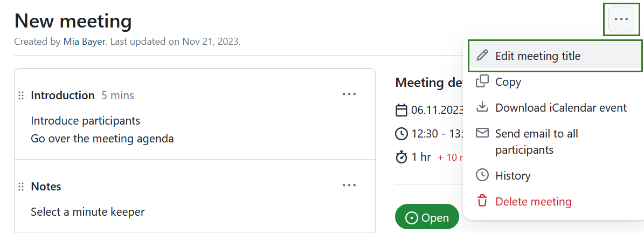The height and width of the screenshot is (233, 644).
Task: Choose Delete meeting from the menu
Action: point(533,202)
